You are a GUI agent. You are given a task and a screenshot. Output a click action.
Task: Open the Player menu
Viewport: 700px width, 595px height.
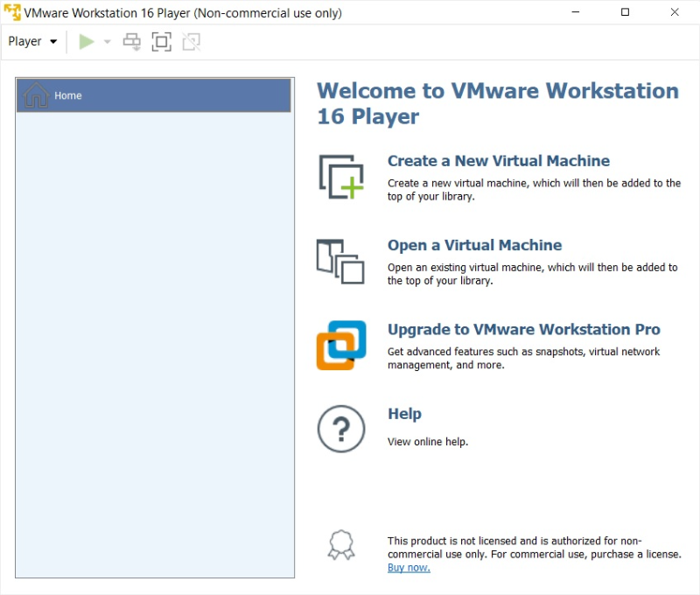[24, 41]
